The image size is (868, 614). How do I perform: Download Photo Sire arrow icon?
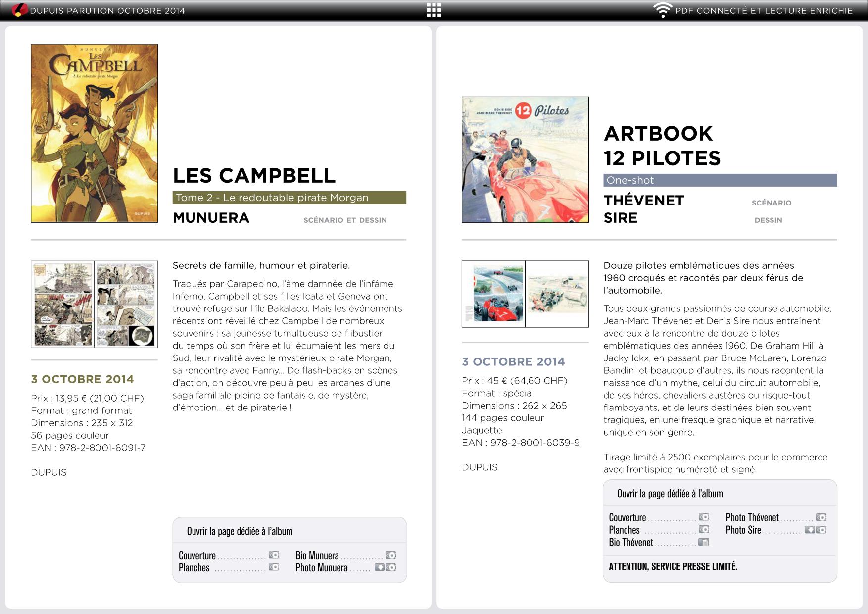coord(810,530)
